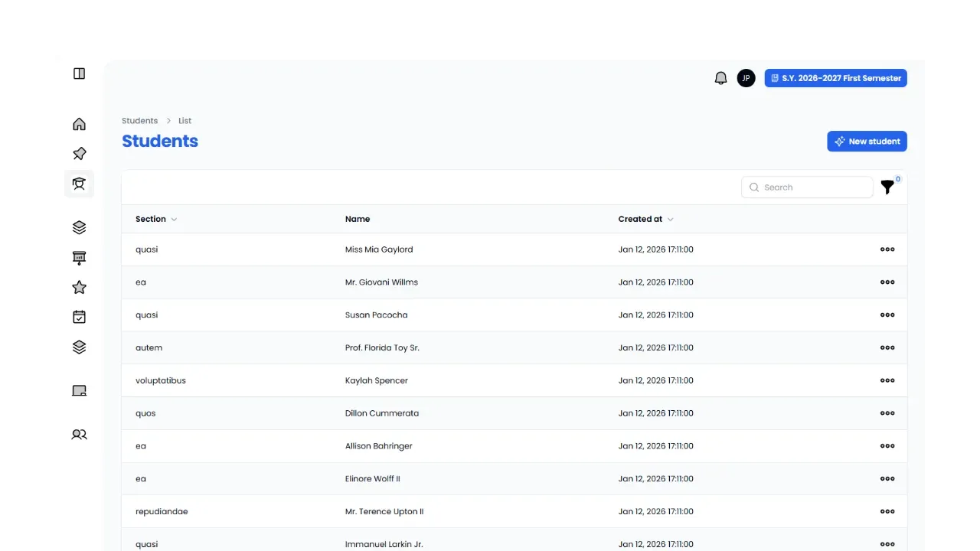Click the List breadcrumb item
Image resolution: width=980 pixels, height=551 pixels.
(185, 121)
